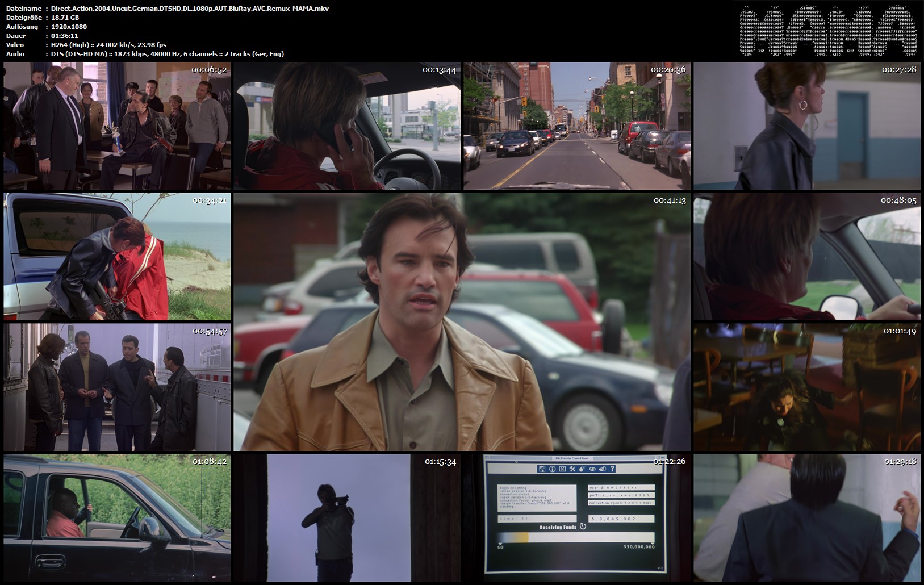924x585 pixels.
Task: Select the 1920x1080 resolution value
Action: coord(69,27)
